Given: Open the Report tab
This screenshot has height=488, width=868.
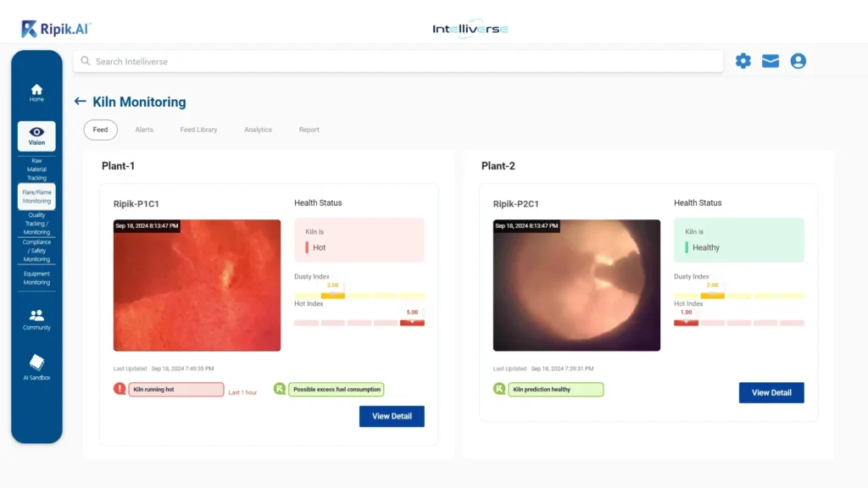Looking at the screenshot, I should [309, 130].
